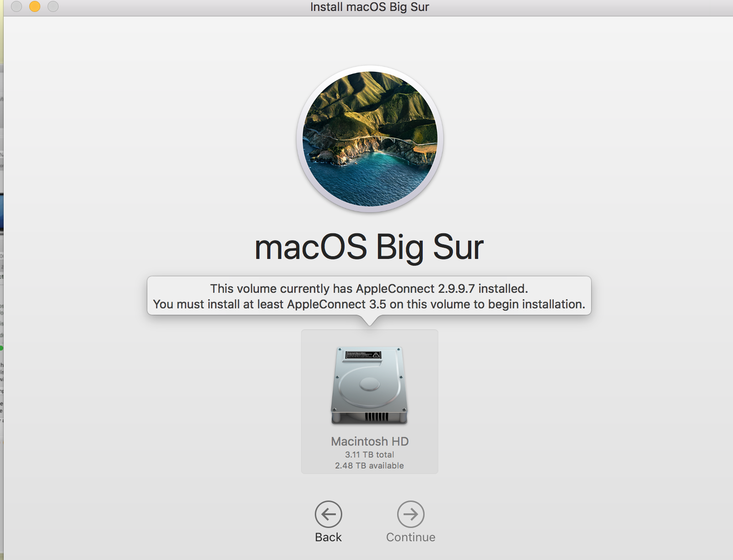Click the "3.11 TB total" text
The image size is (733, 560).
(x=370, y=455)
